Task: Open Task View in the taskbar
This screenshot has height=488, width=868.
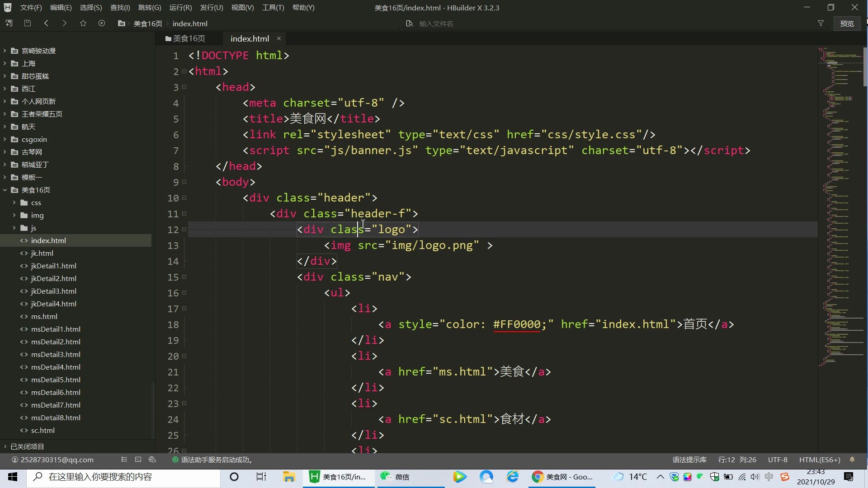Action: [261, 477]
